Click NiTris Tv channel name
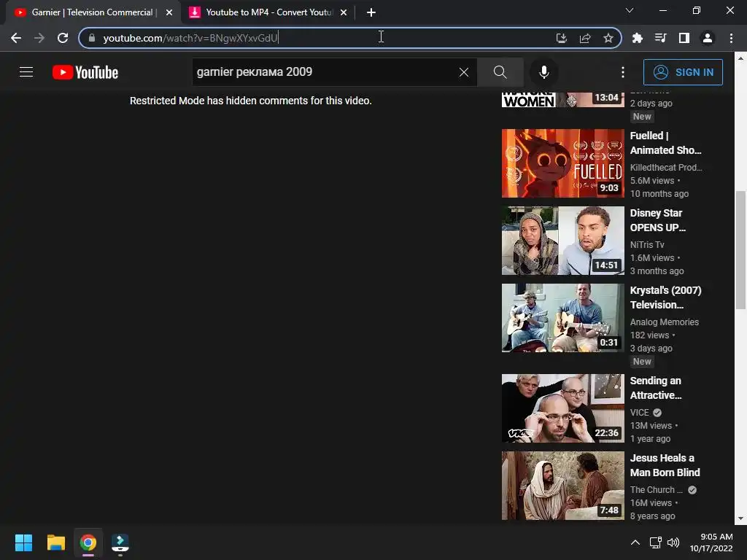 pyautogui.click(x=647, y=245)
